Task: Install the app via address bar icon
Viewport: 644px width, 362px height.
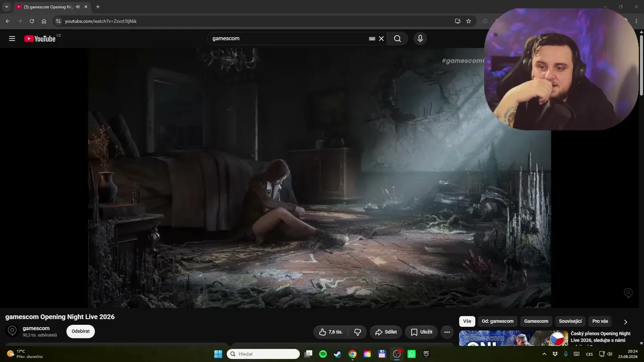Action: pyautogui.click(x=457, y=21)
